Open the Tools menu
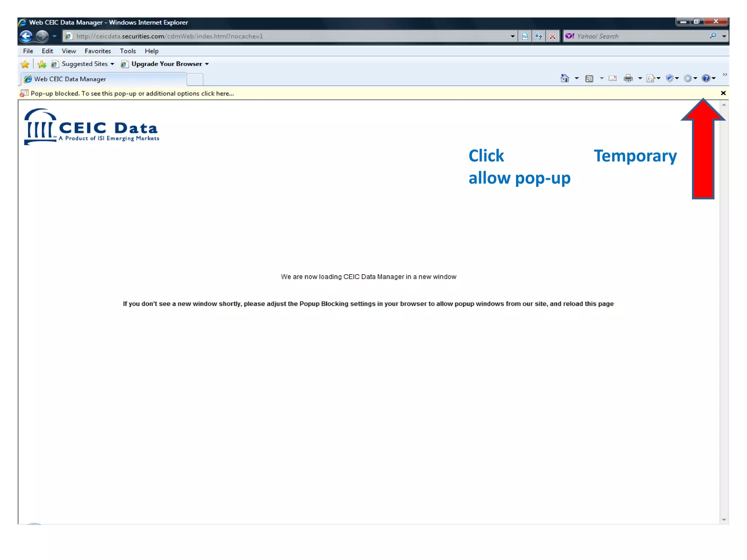The height and width of the screenshot is (560, 747). click(128, 51)
